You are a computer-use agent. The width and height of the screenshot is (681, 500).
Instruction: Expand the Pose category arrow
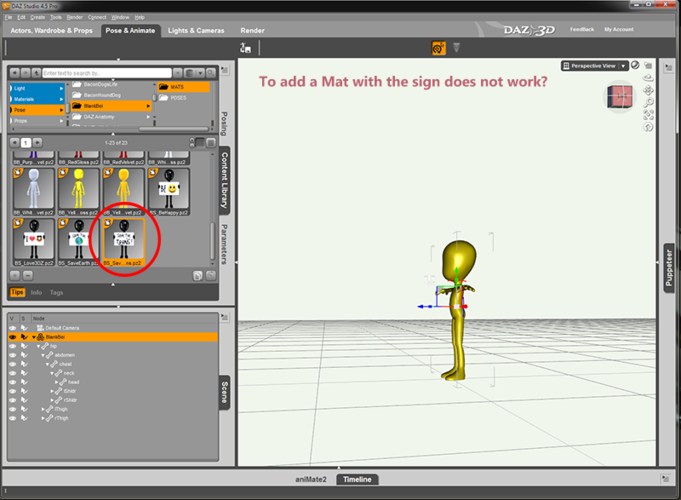coord(61,110)
